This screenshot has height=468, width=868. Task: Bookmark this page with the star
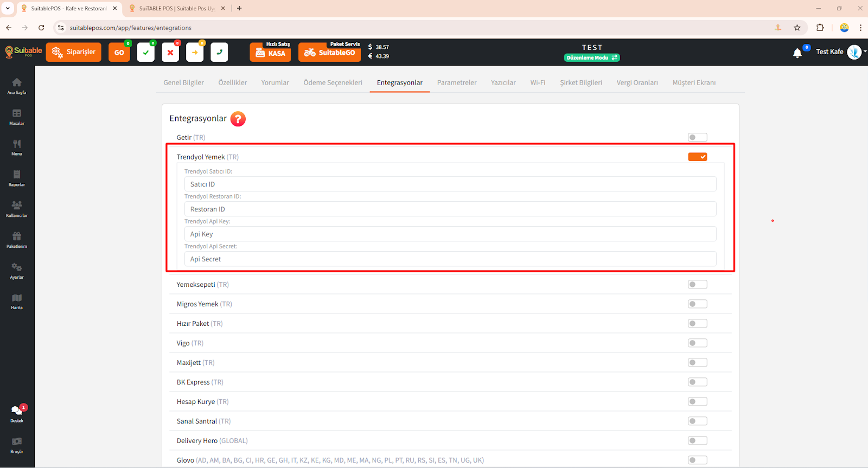pos(797,28)
